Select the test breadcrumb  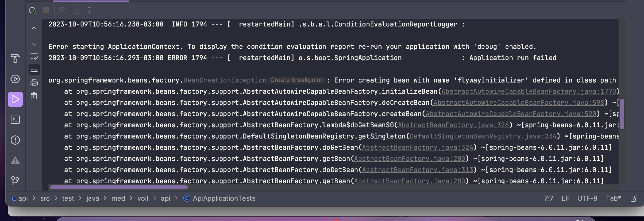point(68,198)
